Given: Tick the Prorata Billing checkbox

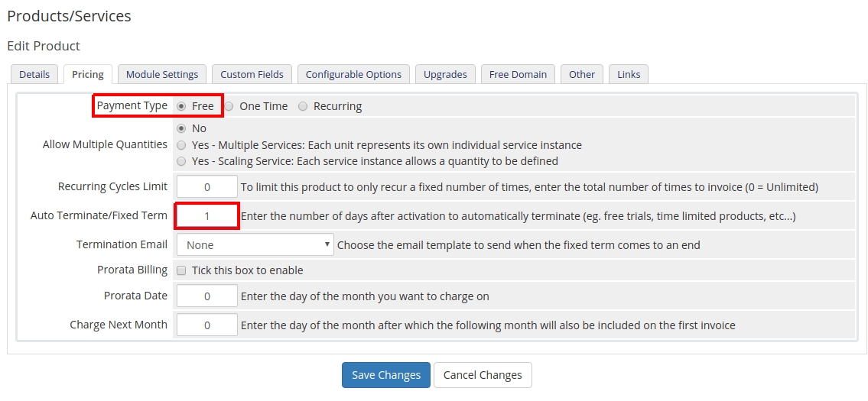Looking at the screenshot, I should 182,270.
